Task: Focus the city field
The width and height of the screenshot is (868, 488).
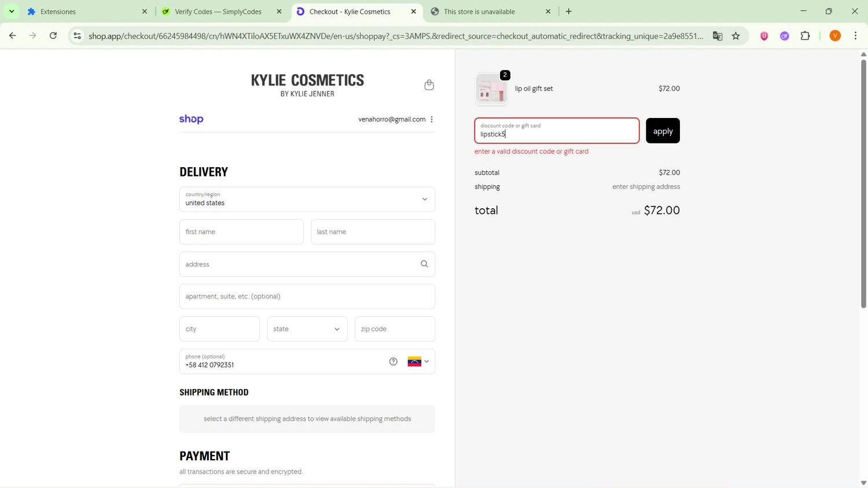Action: pos(220,329)
